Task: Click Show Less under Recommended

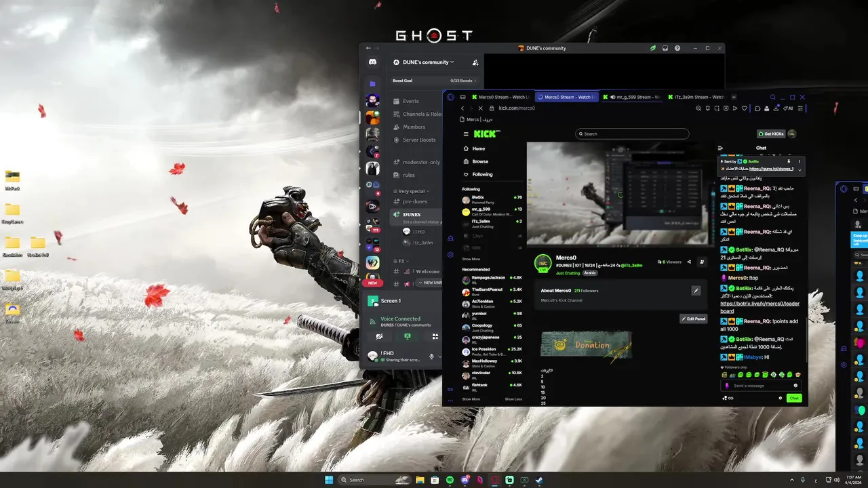Action: pos(513,399)
